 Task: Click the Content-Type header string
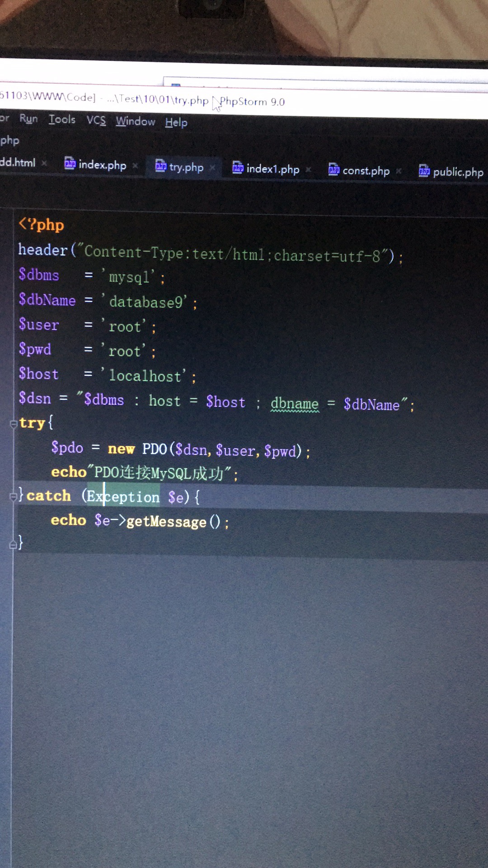233,254
